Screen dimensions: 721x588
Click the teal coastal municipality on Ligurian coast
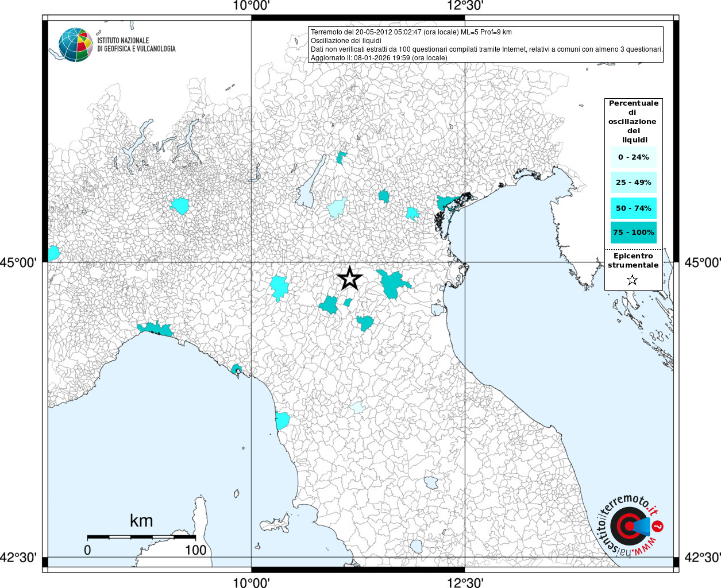pos(156,330)
